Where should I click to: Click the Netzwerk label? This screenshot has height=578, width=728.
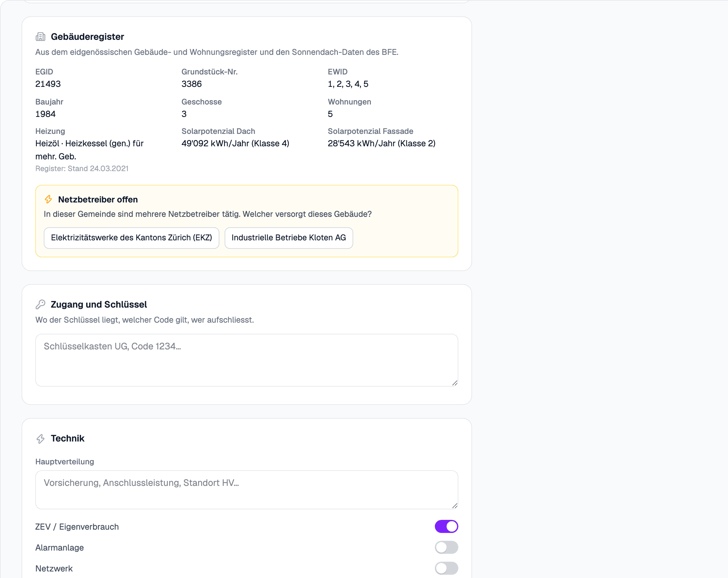[54, 569]
